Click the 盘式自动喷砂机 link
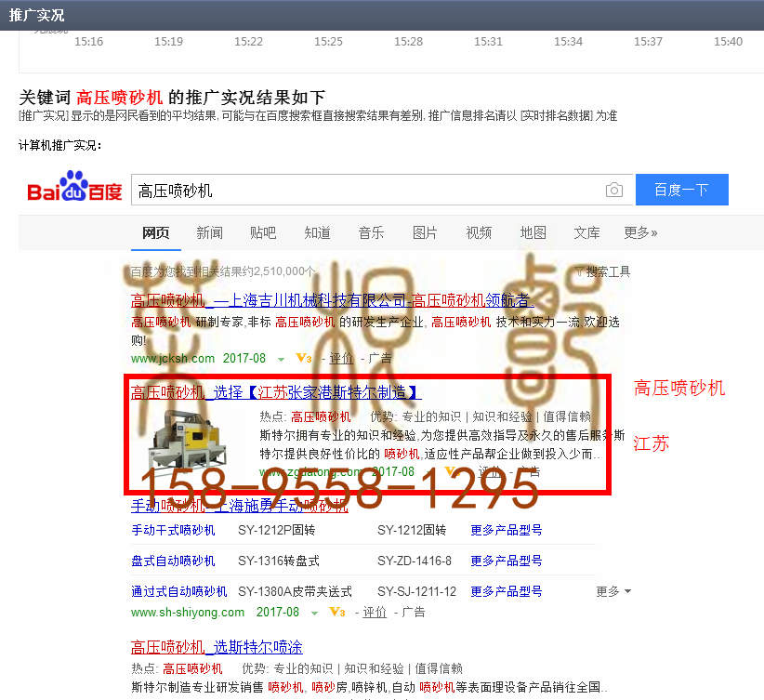The height and width of the screenshot is (700, 764). tap(173, 561)
